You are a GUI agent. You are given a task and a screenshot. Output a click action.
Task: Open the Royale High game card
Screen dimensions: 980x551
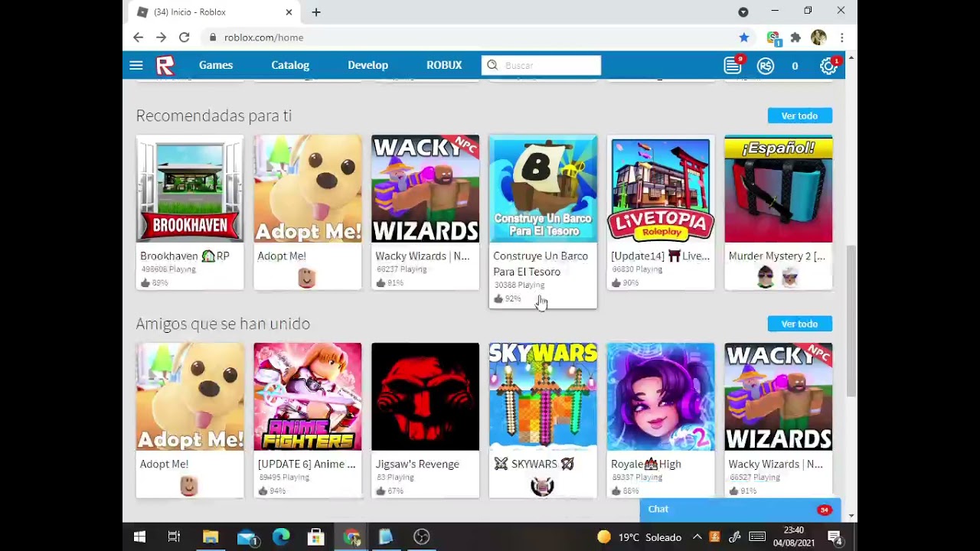click(x=661, y=420)
